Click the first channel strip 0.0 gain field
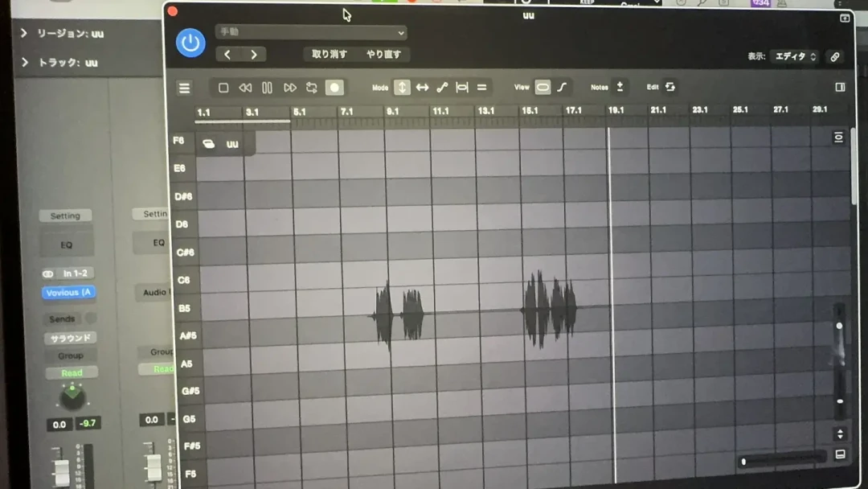 click(59, 425)
